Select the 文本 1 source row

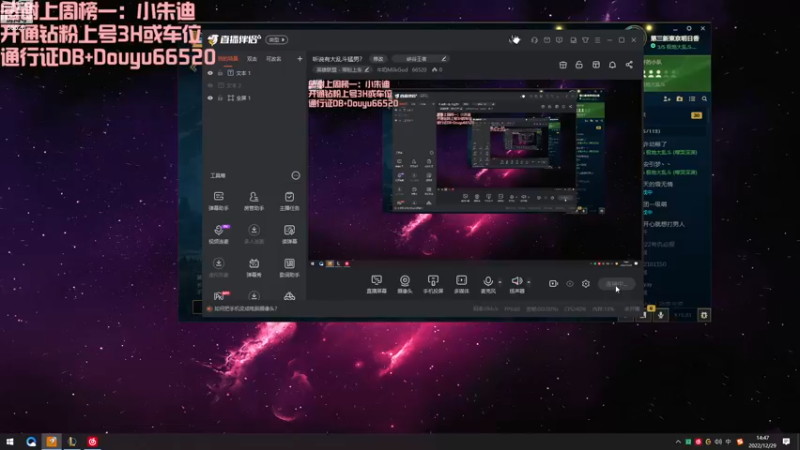[x=255, y=73]
